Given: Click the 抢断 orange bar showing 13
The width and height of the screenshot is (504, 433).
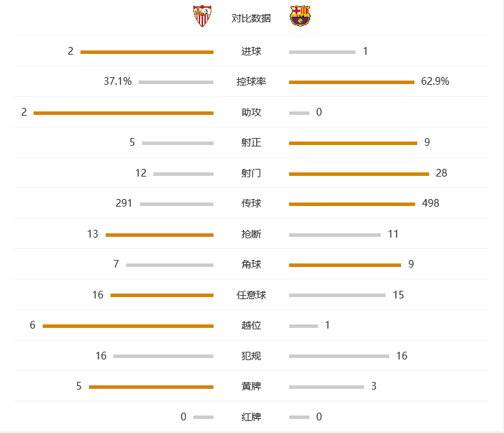Looking at the screenshot, I should [x=160, y=235].
